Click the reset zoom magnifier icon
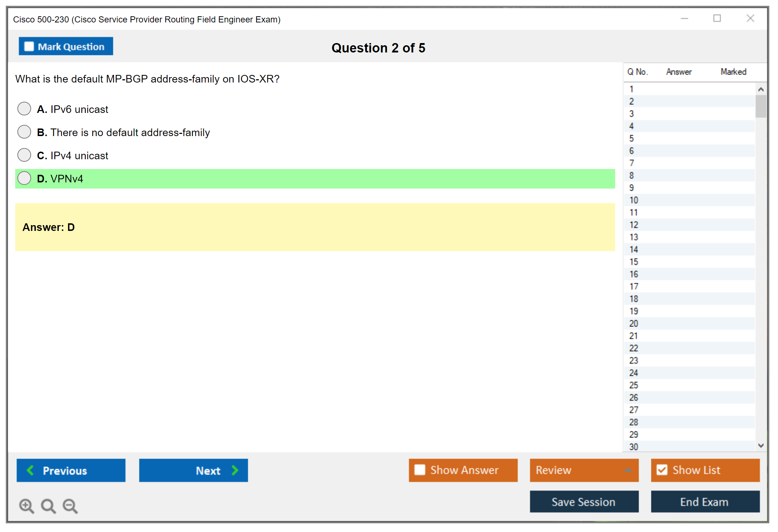 (x=48, y=506)
